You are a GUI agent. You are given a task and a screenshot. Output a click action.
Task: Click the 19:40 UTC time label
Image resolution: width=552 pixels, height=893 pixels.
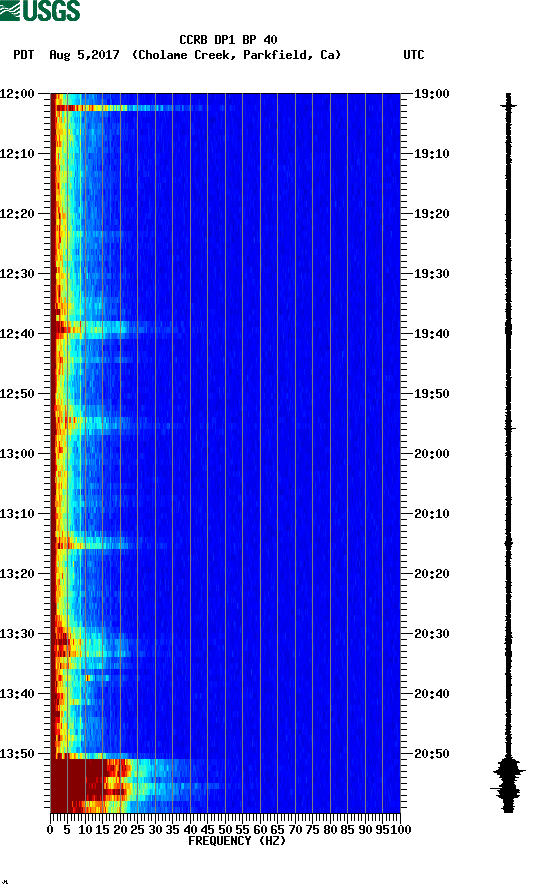click(x=431, y=334)
